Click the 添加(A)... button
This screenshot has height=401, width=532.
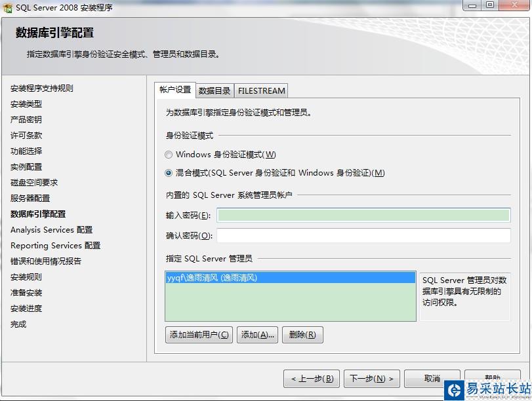coord(258,335)
